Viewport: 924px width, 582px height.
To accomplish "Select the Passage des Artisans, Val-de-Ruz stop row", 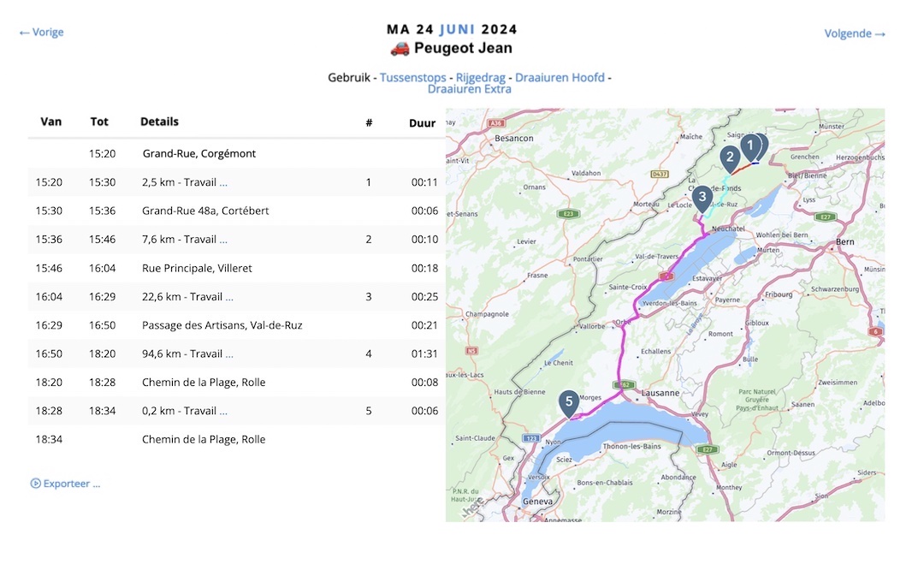I will (x=236, y=325).
